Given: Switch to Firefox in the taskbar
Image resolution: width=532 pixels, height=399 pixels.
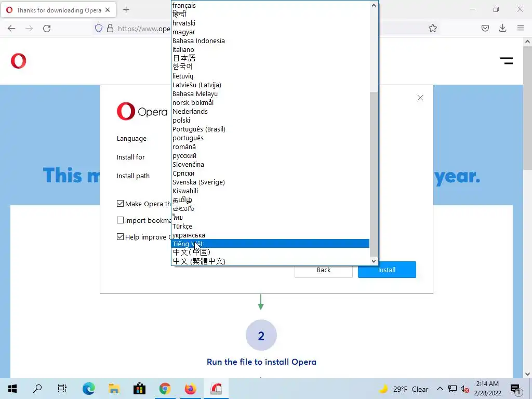Looking at the screenshot, I should (190, 389).
